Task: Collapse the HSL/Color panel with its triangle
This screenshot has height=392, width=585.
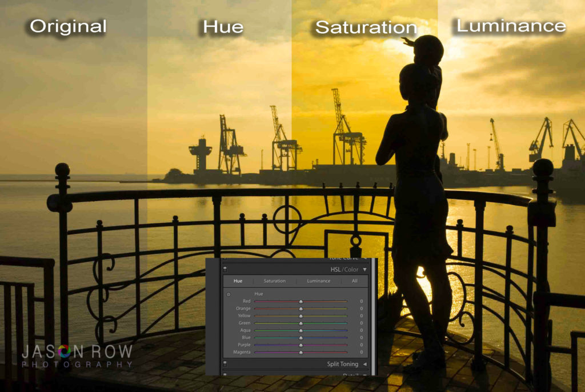Action: pos(364,269)
